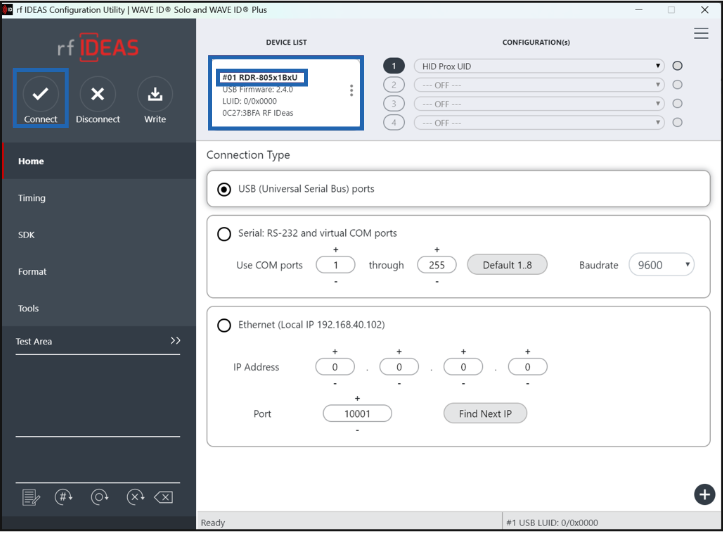Screen dimensions: 723x535
Task: Click the first IP address octet field
Action: pos(335,367)
